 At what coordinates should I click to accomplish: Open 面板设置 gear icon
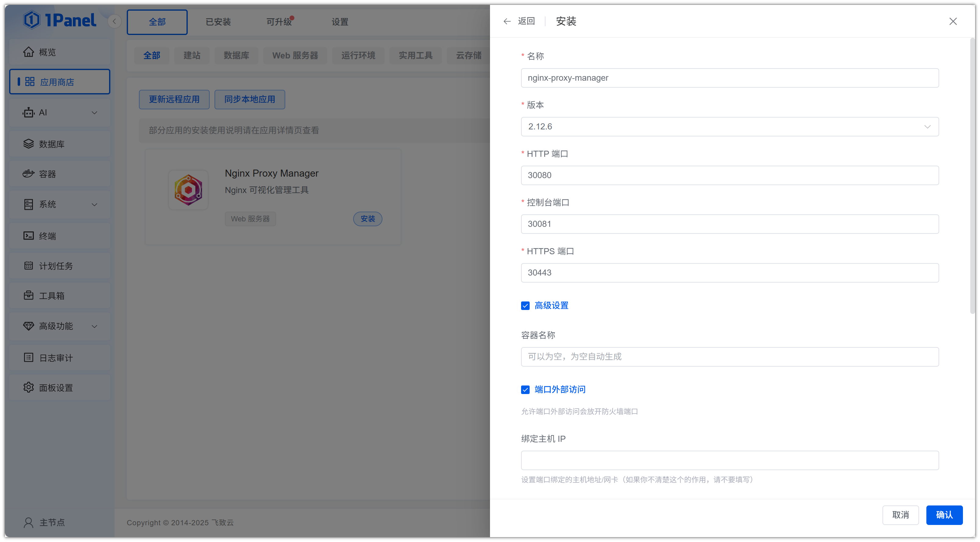coord(29,387)
